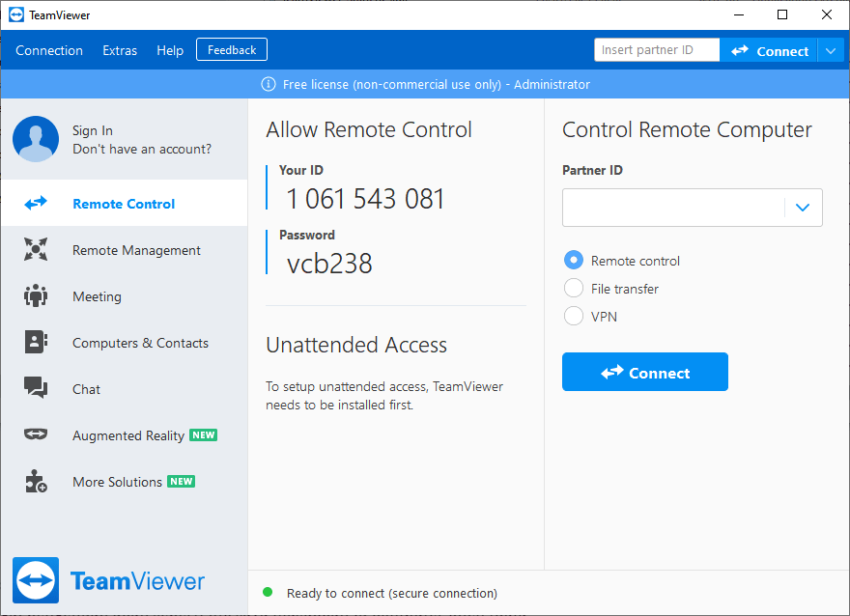Select the VPN radio option
850x616 pixels.
coord(574,316)
